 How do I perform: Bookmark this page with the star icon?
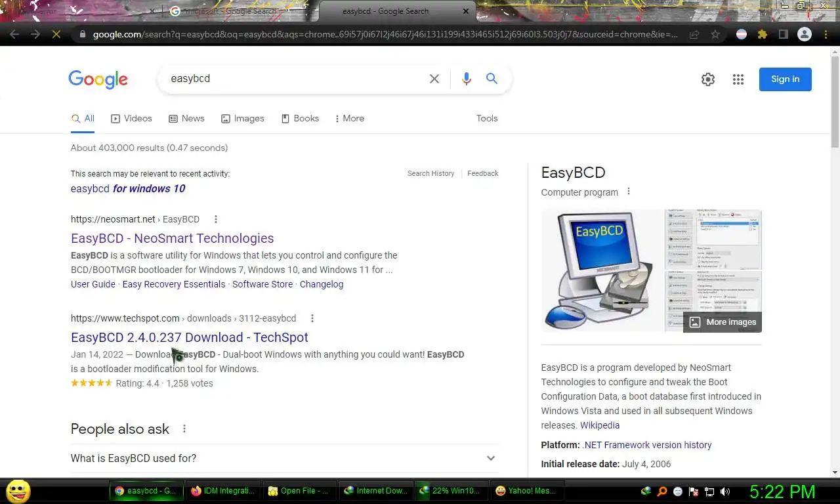715,34
